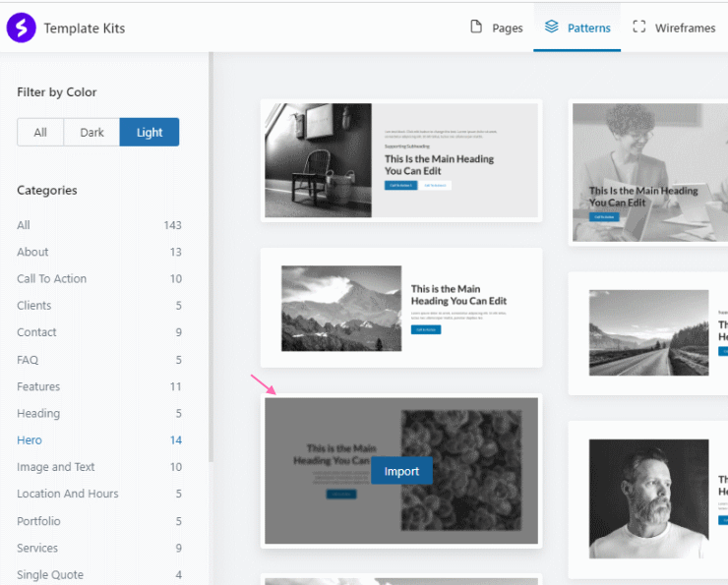The image size is (728, 585).
Task: Click the sidebar vertical scrollbar
Action: coord(211,257)
